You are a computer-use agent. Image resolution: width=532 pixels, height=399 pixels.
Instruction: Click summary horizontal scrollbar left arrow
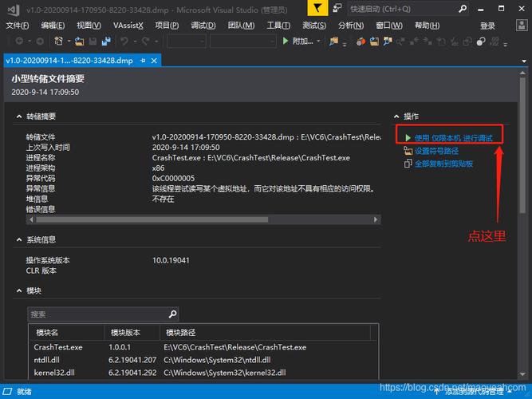coord(31,219)
